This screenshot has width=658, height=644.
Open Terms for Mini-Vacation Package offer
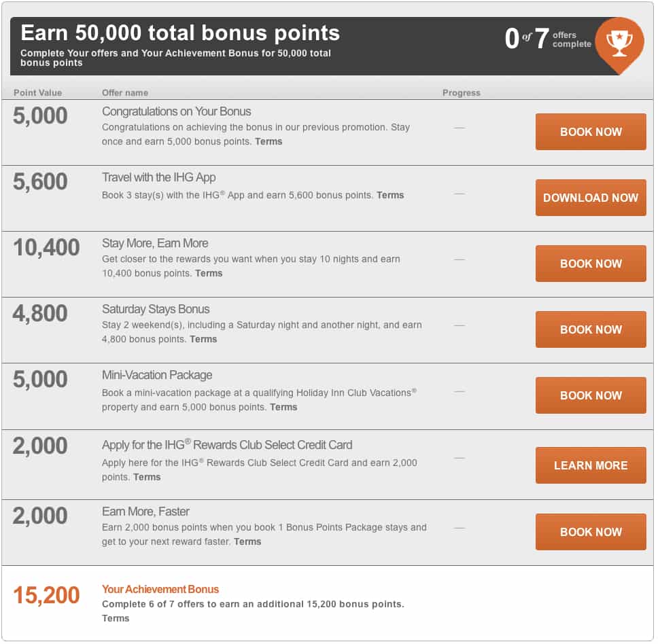point(283,407)
